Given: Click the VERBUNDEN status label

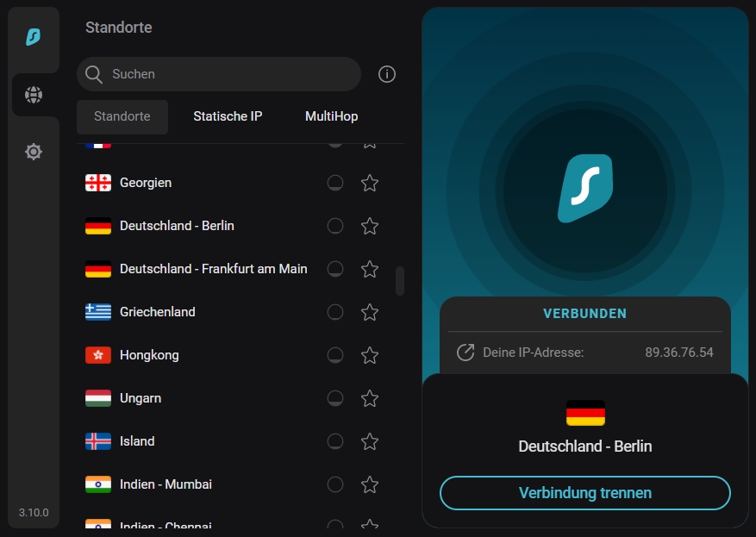Looking at the screenshot, I should click(x=584, y=314).
